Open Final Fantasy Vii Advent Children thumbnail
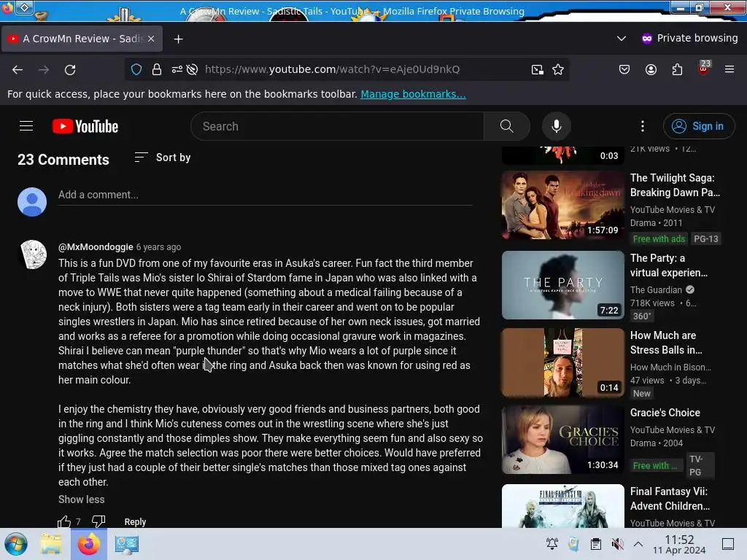Screen dimensions: 747x560 point(562,506)
